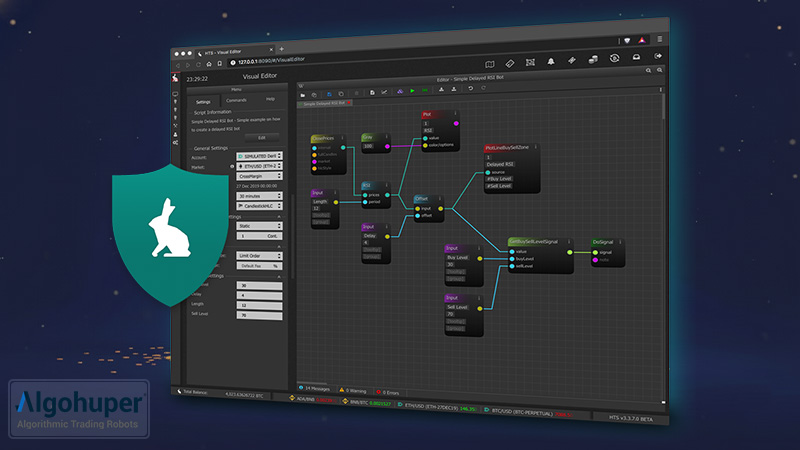Screen dimensions: 800x450
Task: Click the open folder icon in editor toolbar
Action: tap(303, 95)
